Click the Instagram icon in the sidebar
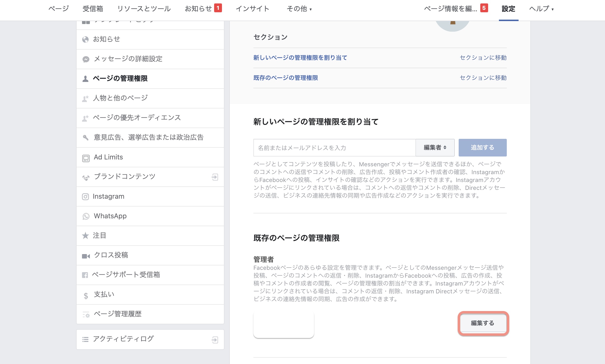Image resolution: width=605 pixels, height=364 pixels. point(85,197)
